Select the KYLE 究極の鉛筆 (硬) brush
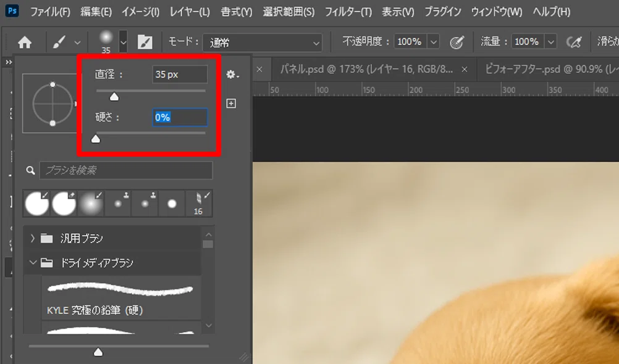 [x=121, y=298]
